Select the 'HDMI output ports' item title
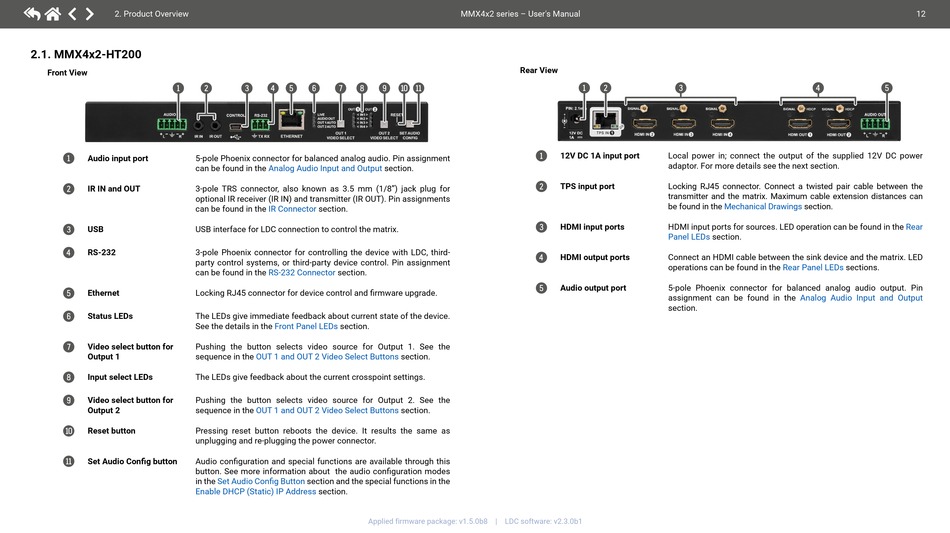 (x=594, y=257)
